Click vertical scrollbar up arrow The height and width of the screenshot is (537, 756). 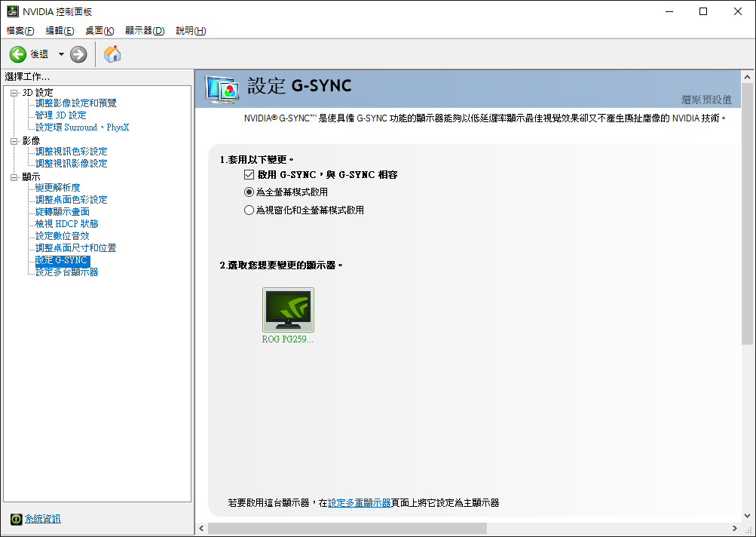747,77
